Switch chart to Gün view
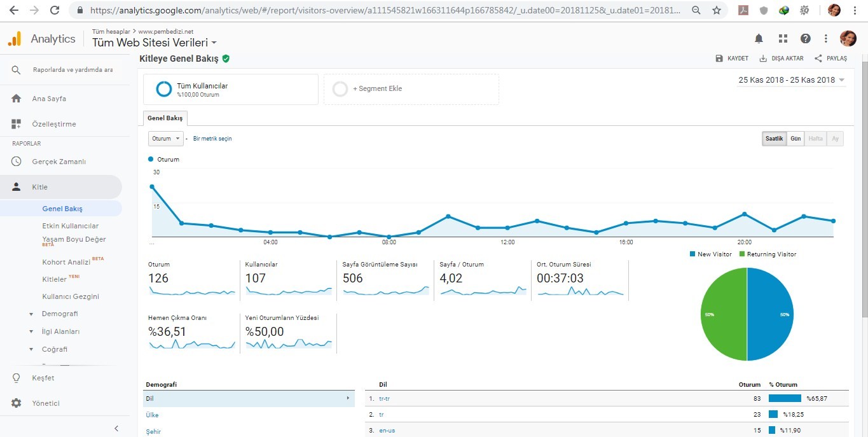This screenshot has height=437, width=868. [x=796, y=139]
